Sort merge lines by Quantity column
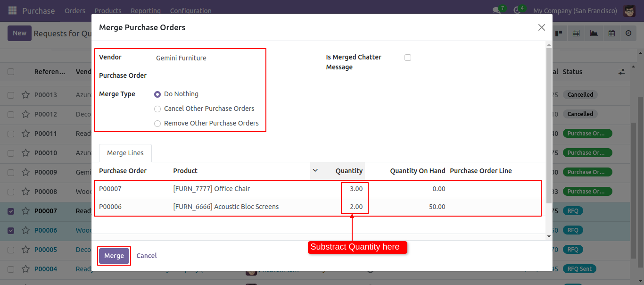 349,171
